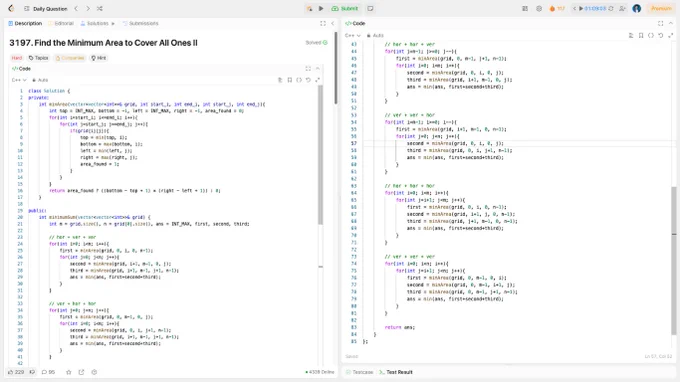Dislike the problem thumbs-down icon
This screenshot has width=680, height=382.
32,372
